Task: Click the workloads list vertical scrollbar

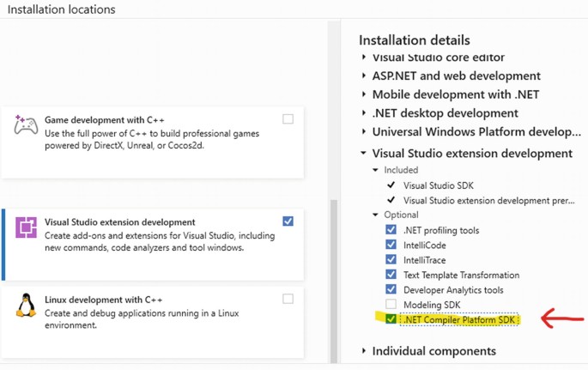Action: point(333,282)
